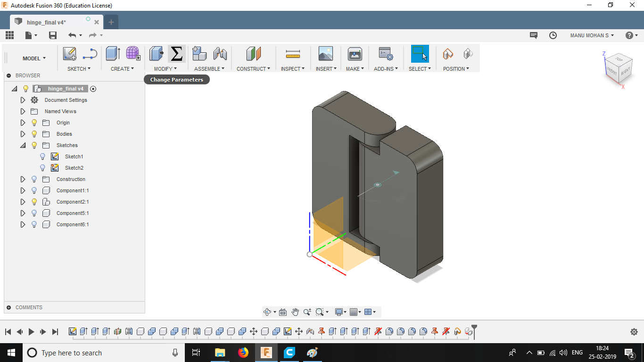Open Change Parameters sigma icon
The image size is (644, 362).
tap(176, 54)
